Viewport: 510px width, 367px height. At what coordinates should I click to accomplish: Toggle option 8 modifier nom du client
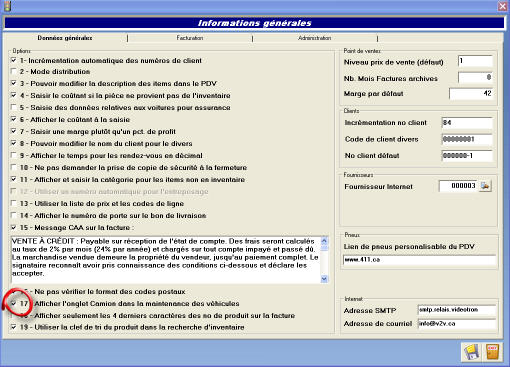[x=14, y=143]
